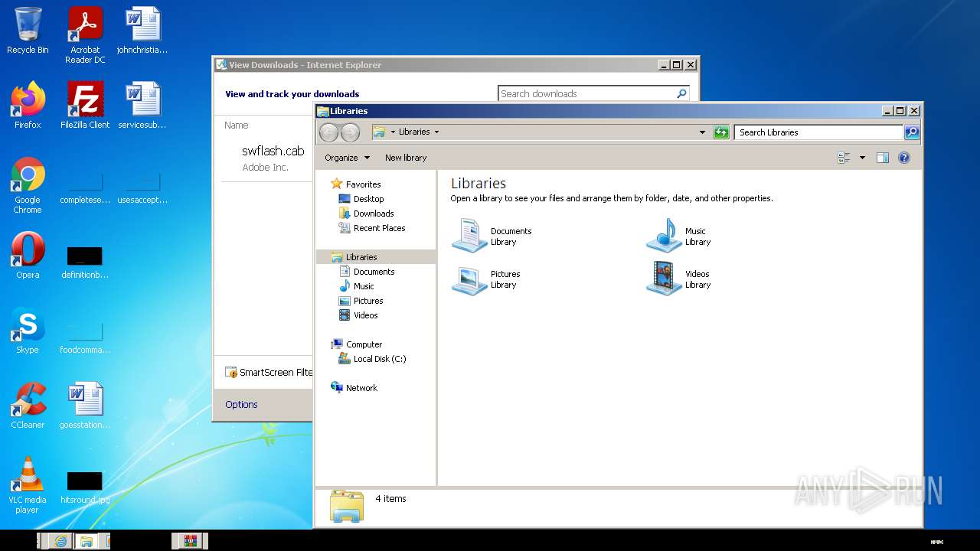Image resolution: width=980 pixels, height=551 pixels.
Task: Refresh the Libraries address bar
Action: point(721,132)
